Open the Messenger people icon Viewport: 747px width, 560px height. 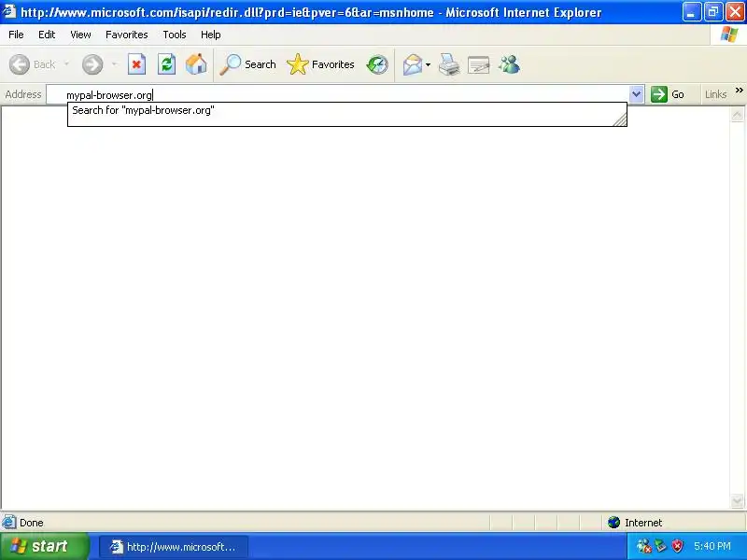tap(509, 64)
